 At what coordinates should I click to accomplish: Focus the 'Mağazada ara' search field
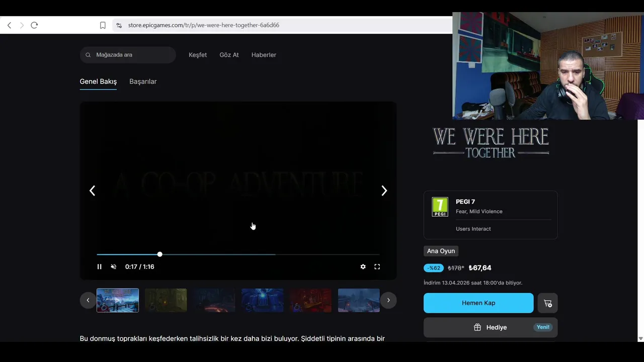pos(128,55)
